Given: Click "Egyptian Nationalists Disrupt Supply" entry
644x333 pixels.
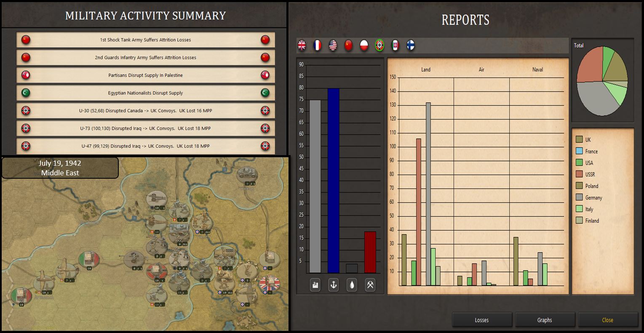Looking at the screenshot, I should point(145,93).
